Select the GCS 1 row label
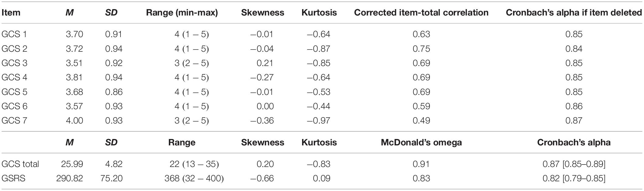Viewport: 644px width, 191px height. pos(14,34)
